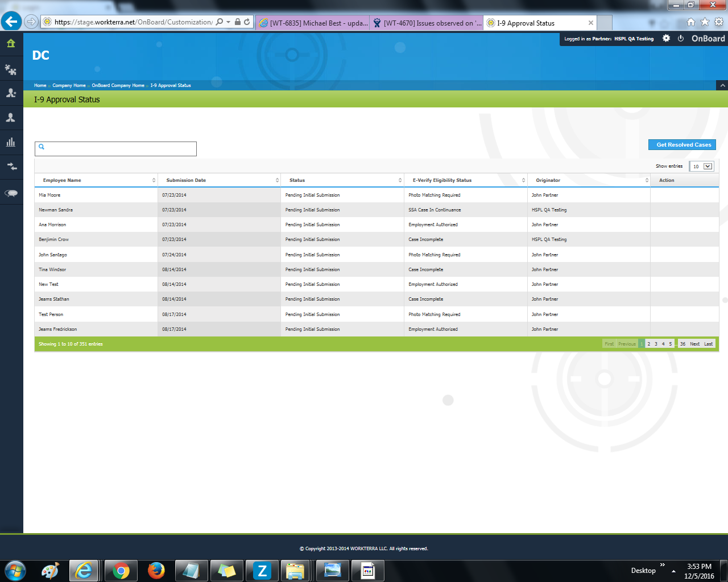
Task: Click the transfer arrows sidebar icon
Action: point(11,167)
